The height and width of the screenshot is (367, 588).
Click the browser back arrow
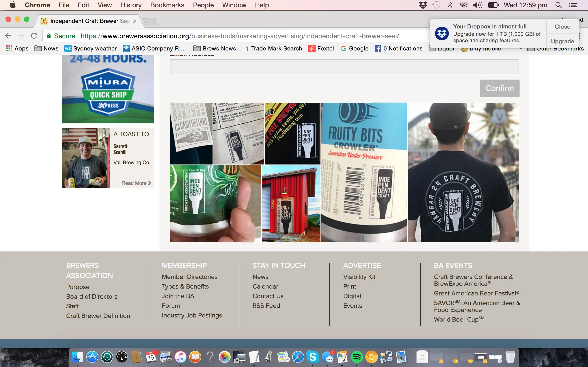[8, 36]
